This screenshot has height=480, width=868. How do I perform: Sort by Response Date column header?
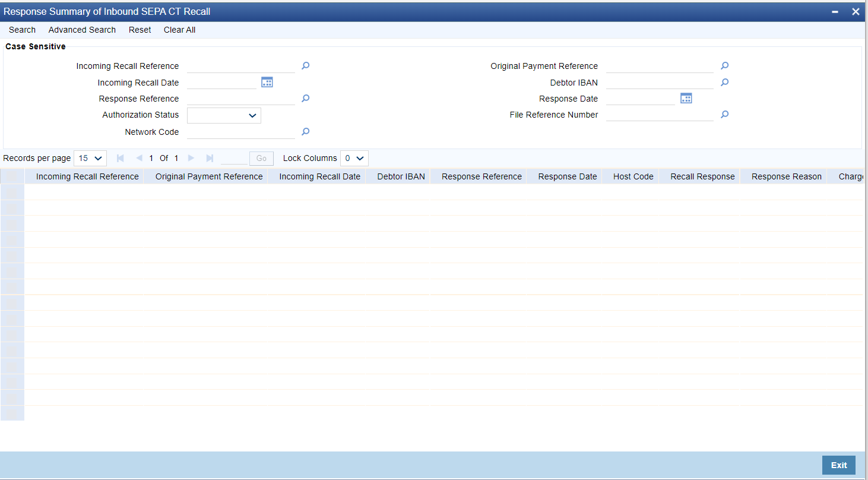pos(568,176)
